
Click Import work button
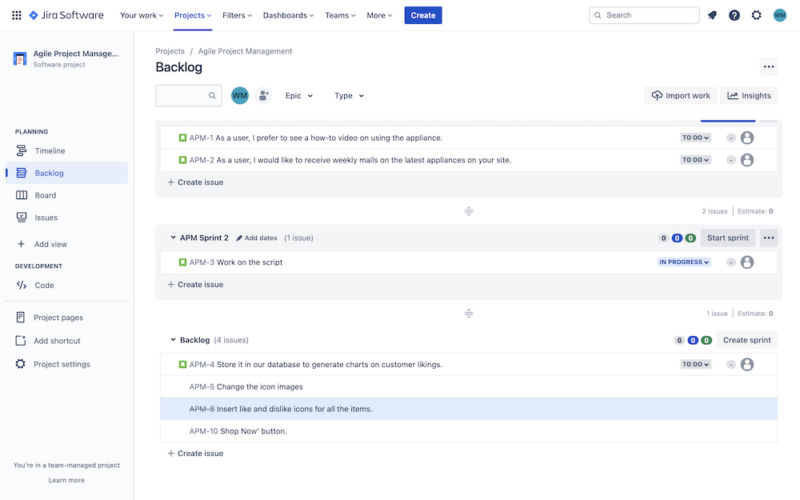coord(680,95)
